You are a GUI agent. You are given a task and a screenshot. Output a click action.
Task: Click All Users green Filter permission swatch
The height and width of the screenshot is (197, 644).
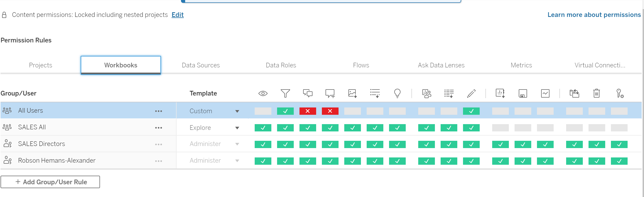coord(285,111)
